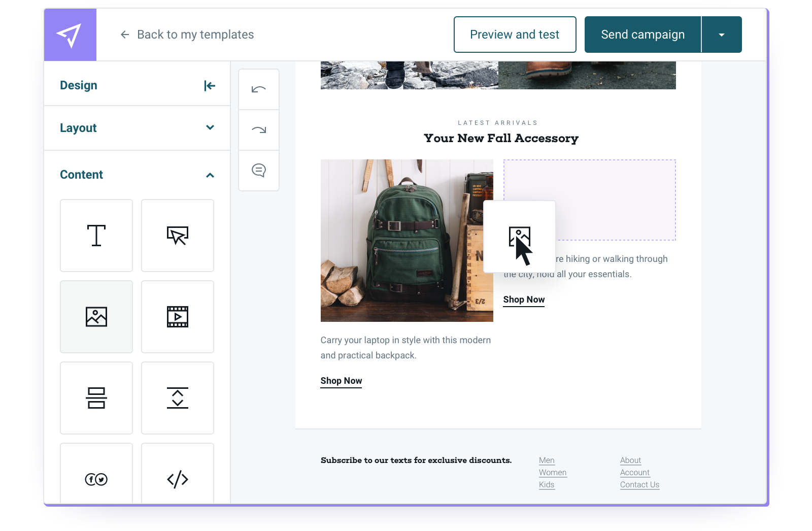The width and height of the screenshot is (812, 531).
Task: Click the Undo arrow
Action: [x=259, y=89]
